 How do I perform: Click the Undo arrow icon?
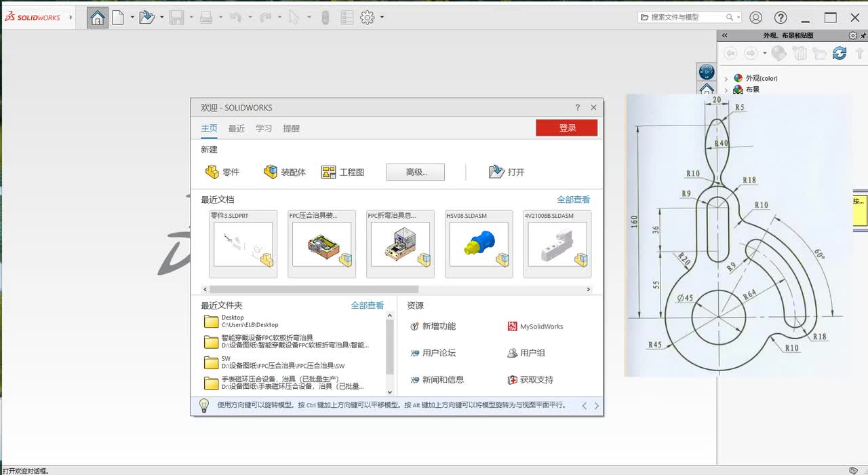(x=235, y=18)
